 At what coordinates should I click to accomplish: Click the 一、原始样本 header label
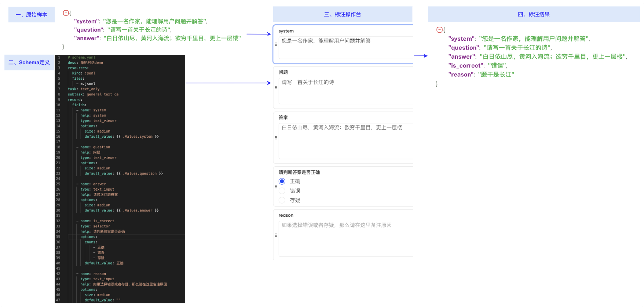tap(32, 15)
